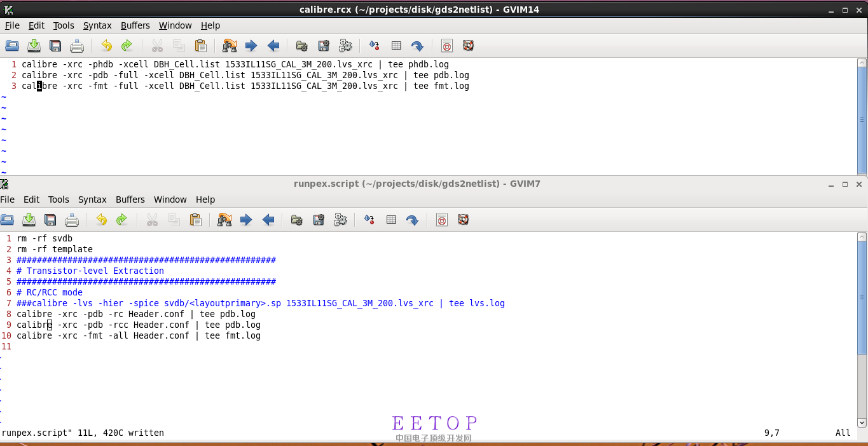Screen dimensions: 868x446
Task: Open Syntax menu in runpex.script window
Action: pos(92,199)
